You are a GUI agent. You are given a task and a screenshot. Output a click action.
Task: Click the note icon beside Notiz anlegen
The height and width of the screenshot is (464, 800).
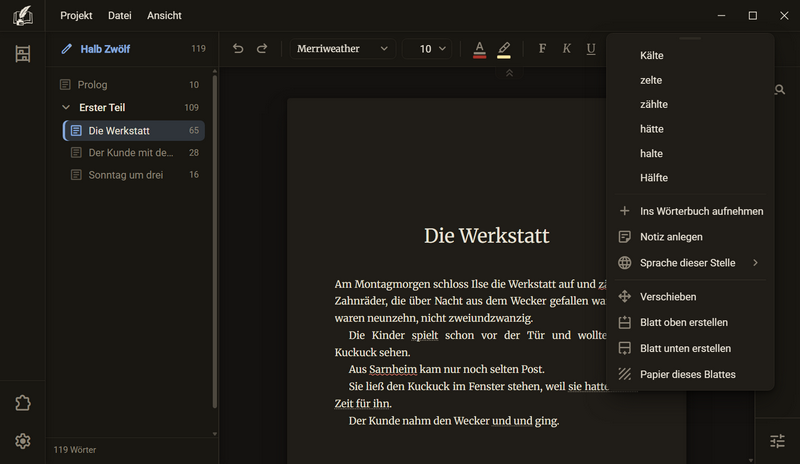(624, 237)
